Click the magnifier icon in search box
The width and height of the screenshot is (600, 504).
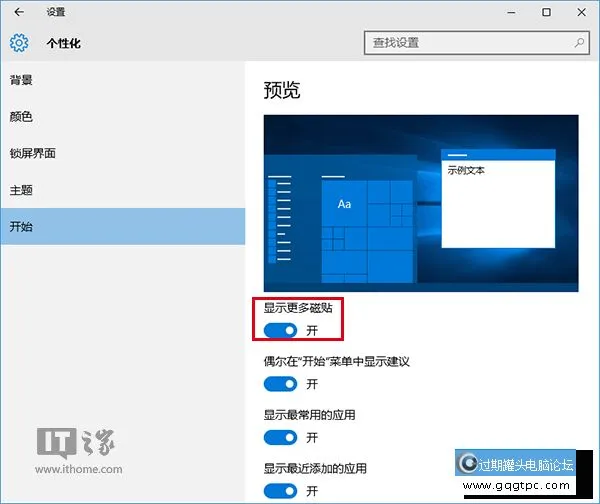coord(579,43)
